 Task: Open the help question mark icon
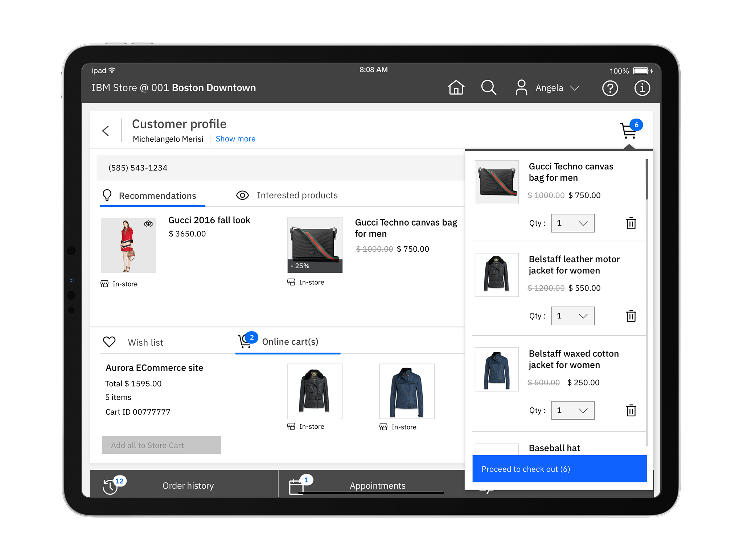[x=610, y=88]
